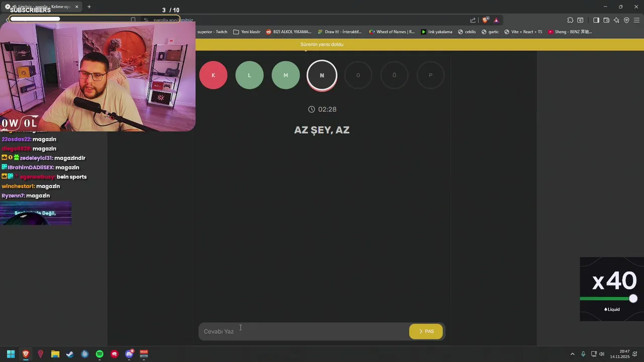
Task: Open the Yeni klasör bookmark folder
Action: [247, 32]
